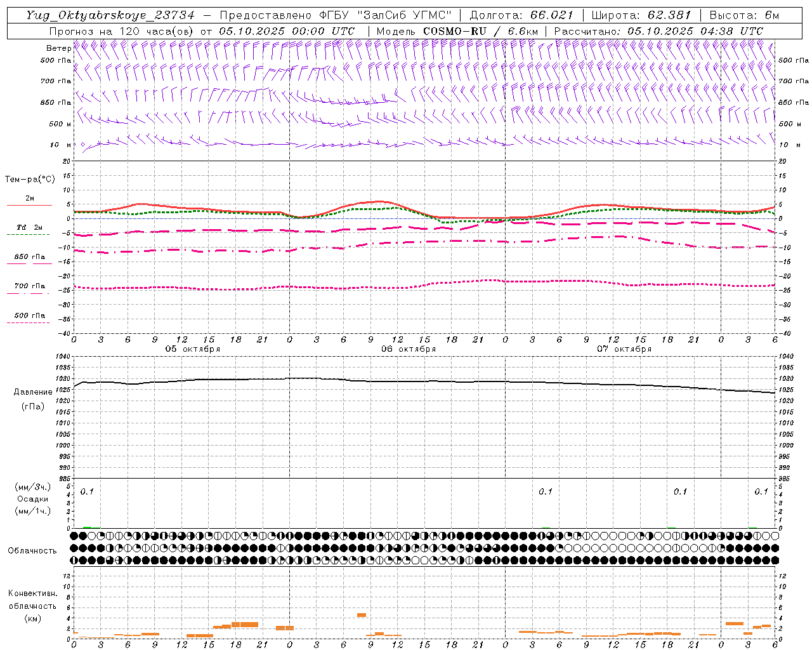Click the '500 гПа' temperature legend entry
The width and height of the screenshot is (812, 650).
(29, 315)
